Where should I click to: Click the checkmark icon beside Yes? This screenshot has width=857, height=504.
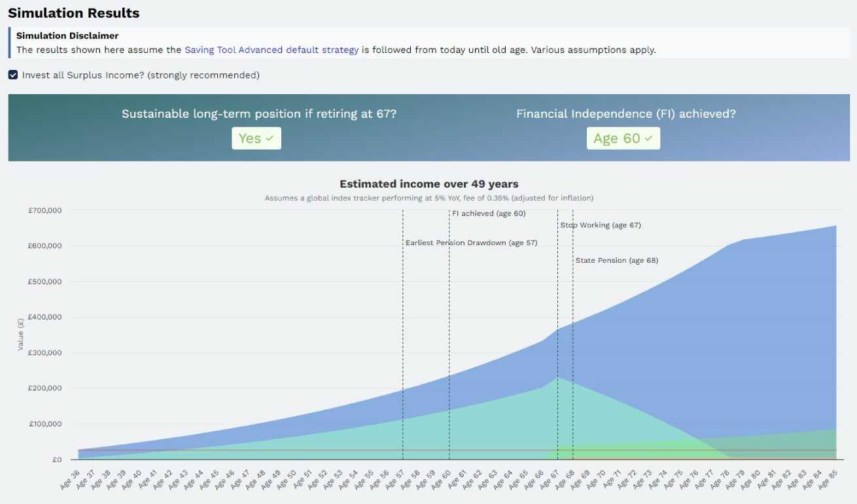pyautogui.click(x=271, y=138)
